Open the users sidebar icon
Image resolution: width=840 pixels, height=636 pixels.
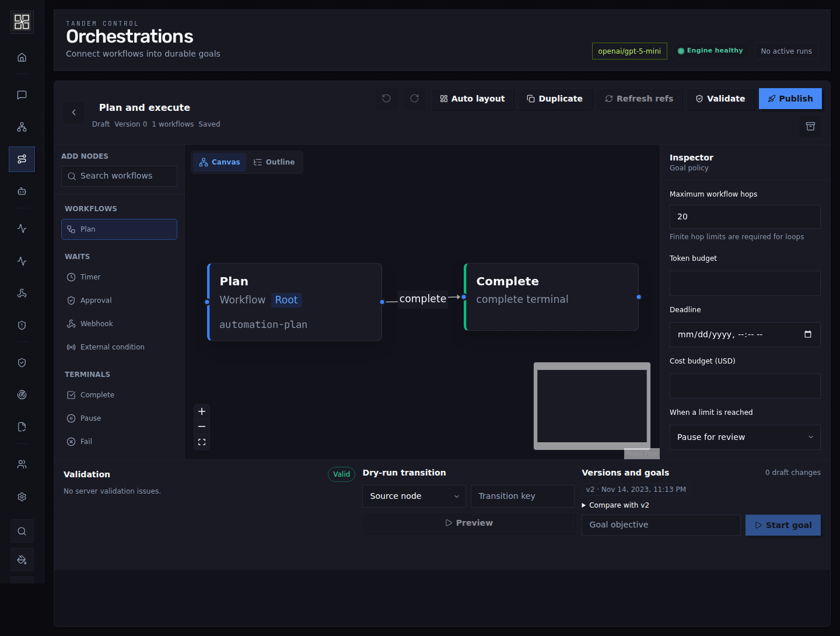[22, 464]
